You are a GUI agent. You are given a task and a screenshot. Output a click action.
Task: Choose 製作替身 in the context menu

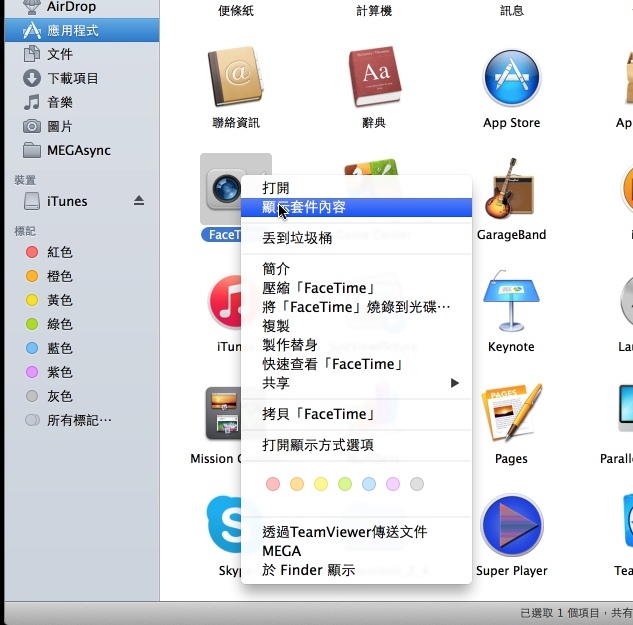coord(356,345)
